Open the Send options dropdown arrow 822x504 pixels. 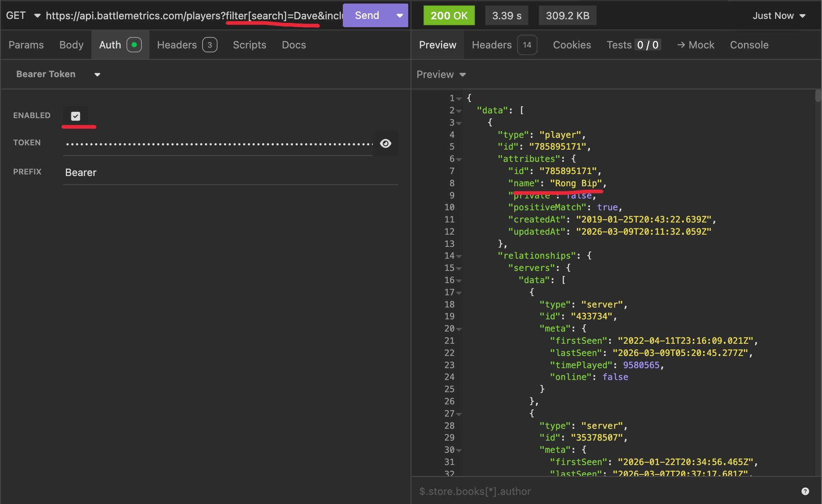400,16
